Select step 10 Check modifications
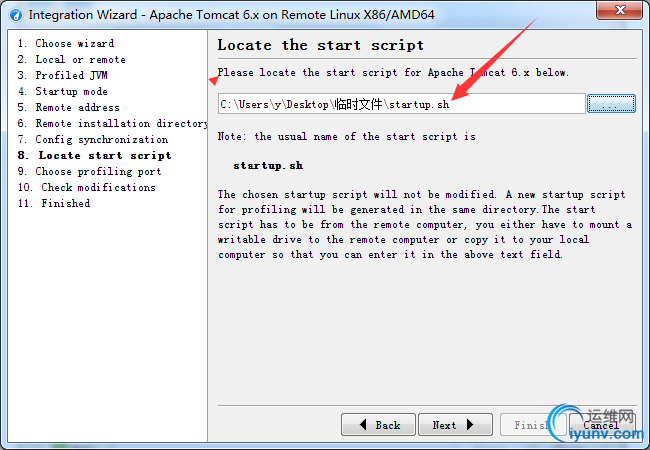The image size is (650, 450). (87, 187)
